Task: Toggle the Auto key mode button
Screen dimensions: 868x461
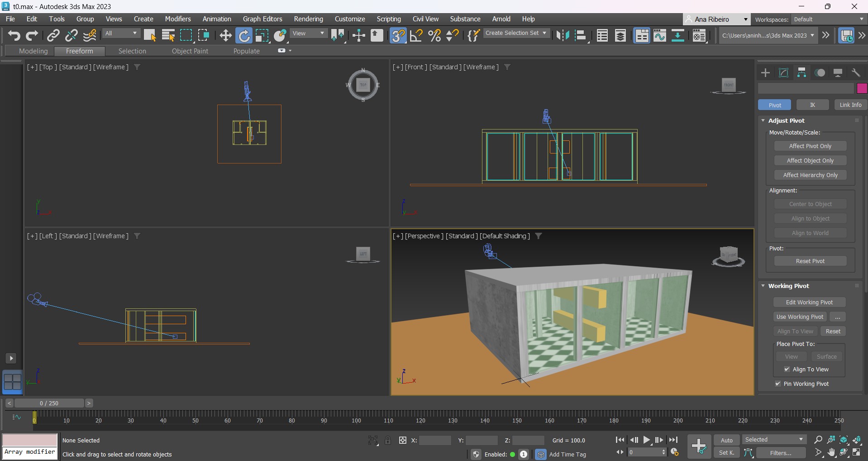Action: click(x=726, y=440)
